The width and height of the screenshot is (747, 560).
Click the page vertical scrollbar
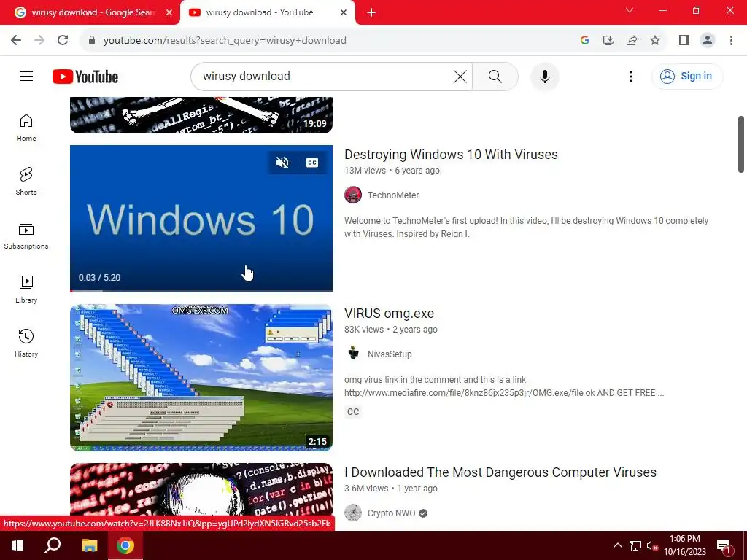pos(741,144)
